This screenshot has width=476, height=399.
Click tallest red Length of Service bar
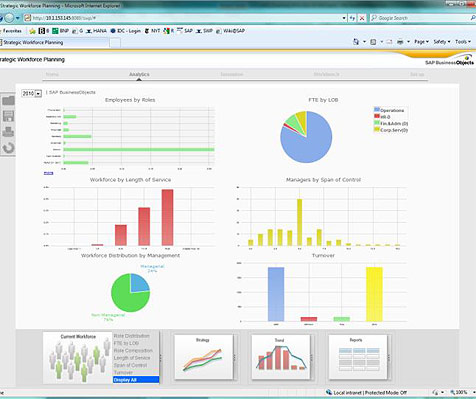point(167,217)
